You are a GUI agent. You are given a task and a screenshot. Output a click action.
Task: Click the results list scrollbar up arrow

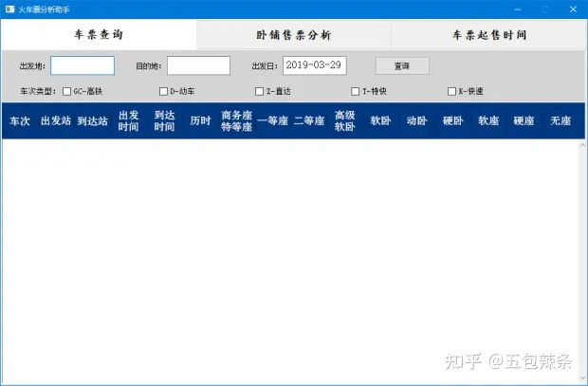click(582, 145)
